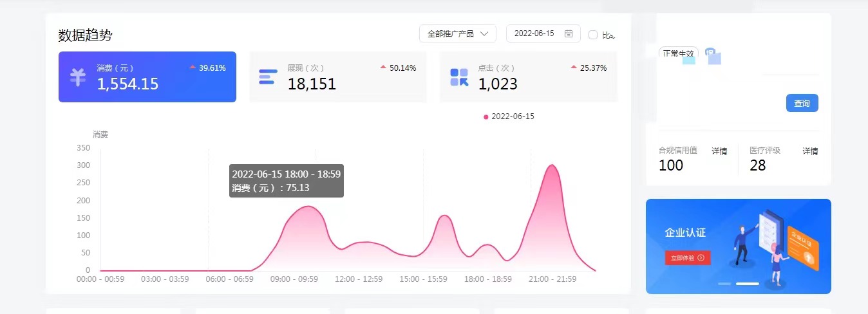This screenshot has height=314, width=868.
Task: Open 详情 beside 合规信用值
Action: click(x=719, y=151)
